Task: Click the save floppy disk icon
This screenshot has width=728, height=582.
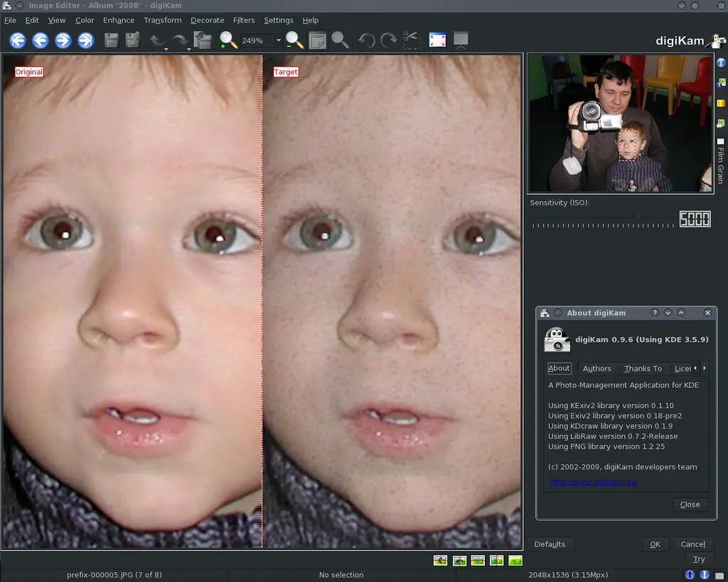Action: tap(112, 41)
